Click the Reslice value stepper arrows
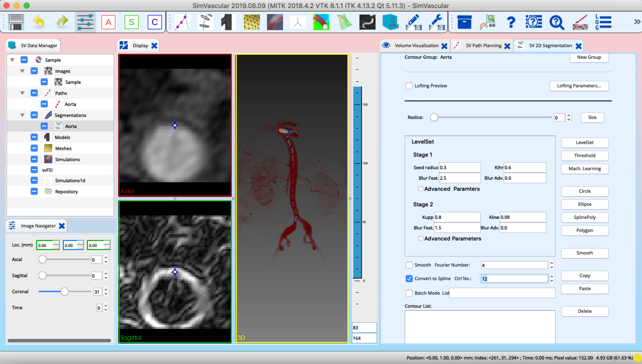Image resolution: width=642 pixels, height=364 pixels. [569, 117]
